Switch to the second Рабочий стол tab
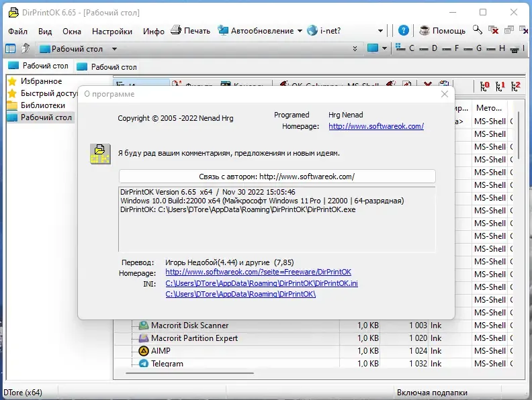Screen dimensions: 532x400 (107, 67)
